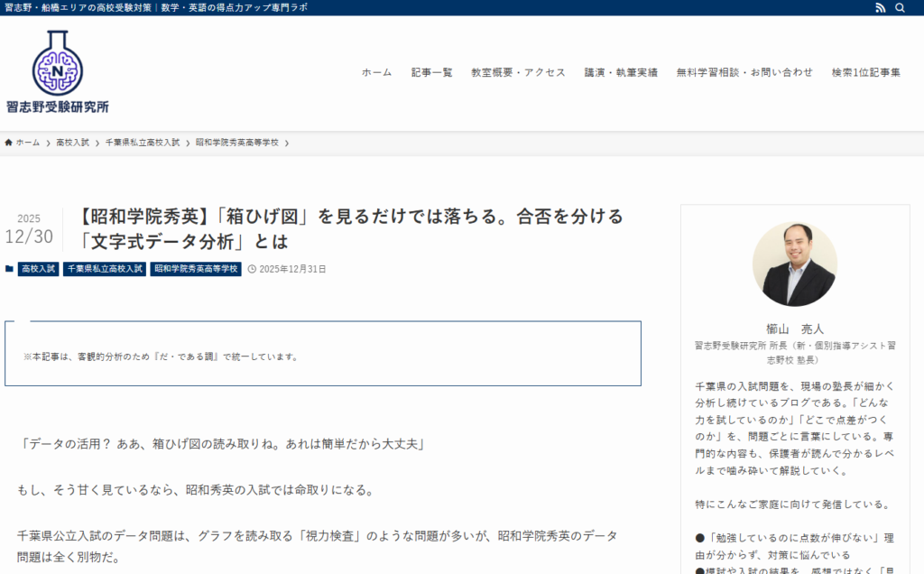Click the folder icon beside category tags
The height and width of the screenshot is (574, 924).
pos(9,269)
